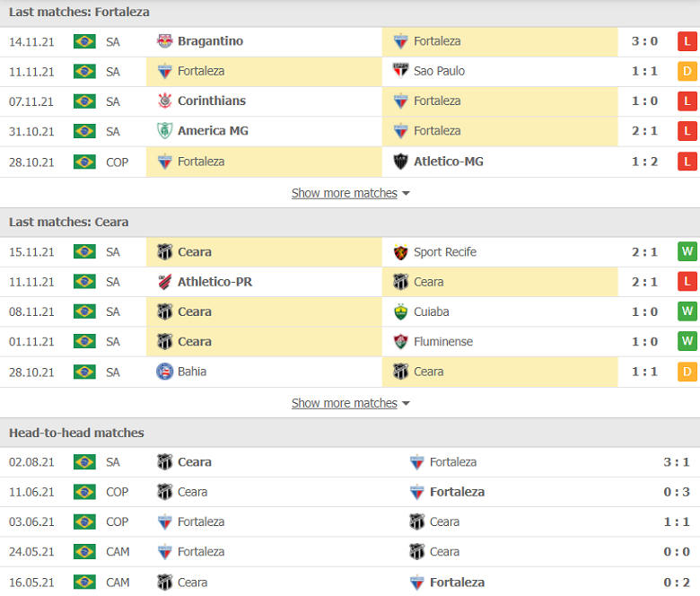Click the red L badge for Bragantino match

(x=687, y=41)
